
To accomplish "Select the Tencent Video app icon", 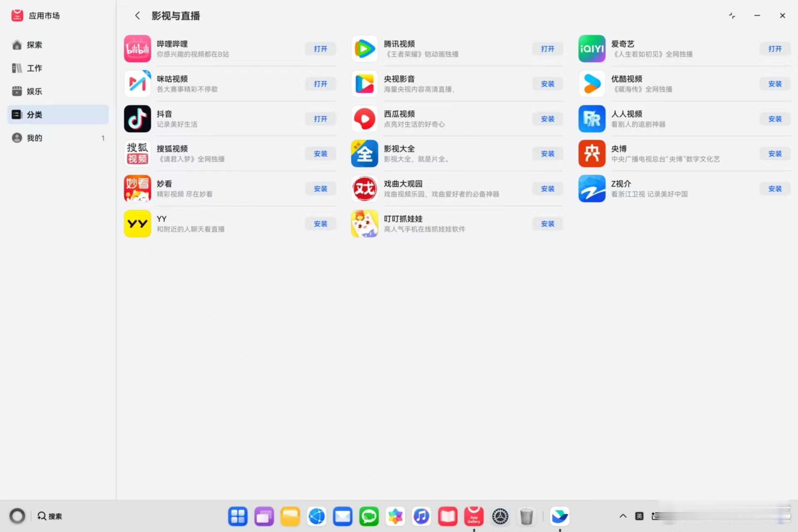I will tap(365, 49).
